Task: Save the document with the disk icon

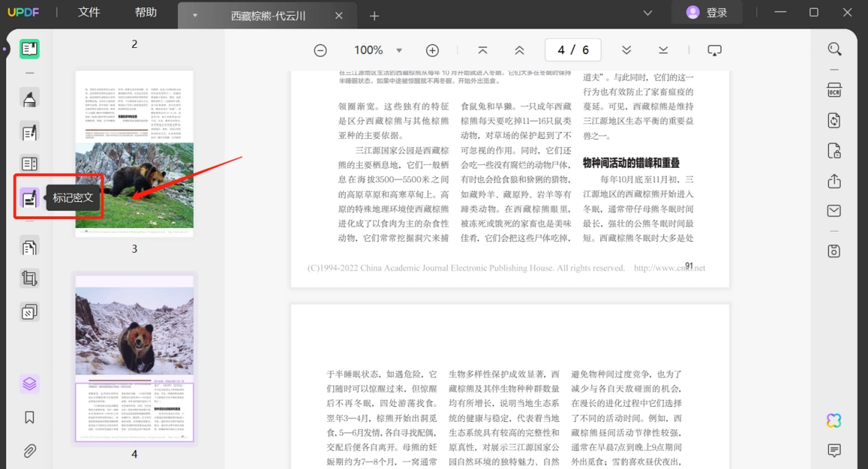Action: click(834, 251)
